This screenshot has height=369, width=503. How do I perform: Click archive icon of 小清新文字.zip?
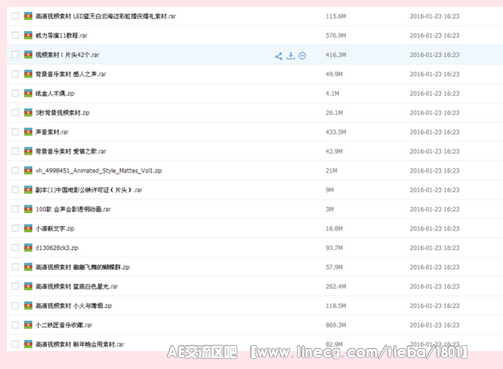point(28,229)
